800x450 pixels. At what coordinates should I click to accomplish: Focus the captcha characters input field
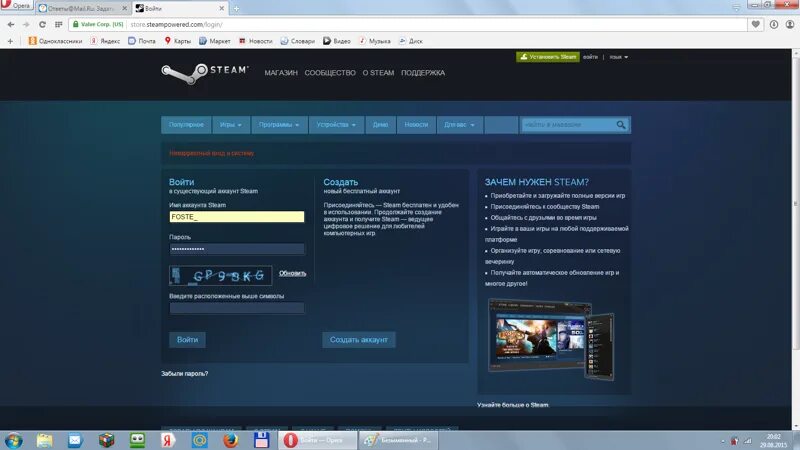coord(237,308)
